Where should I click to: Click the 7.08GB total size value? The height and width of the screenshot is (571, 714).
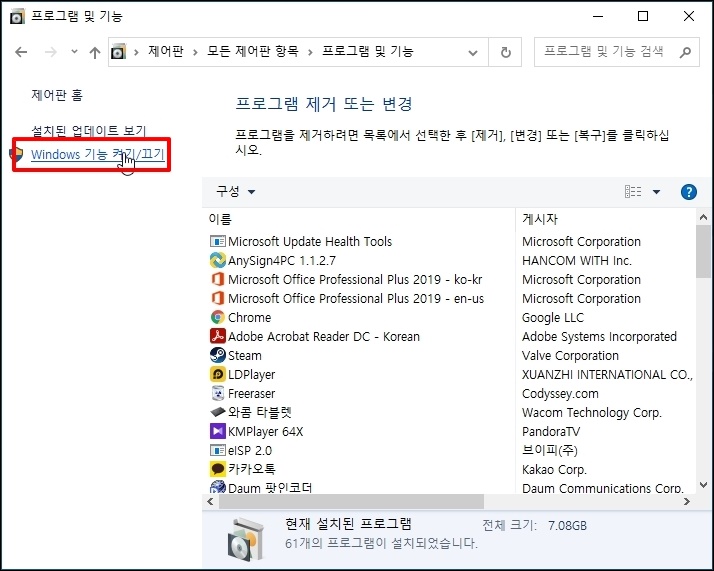(x=567, y=526)
